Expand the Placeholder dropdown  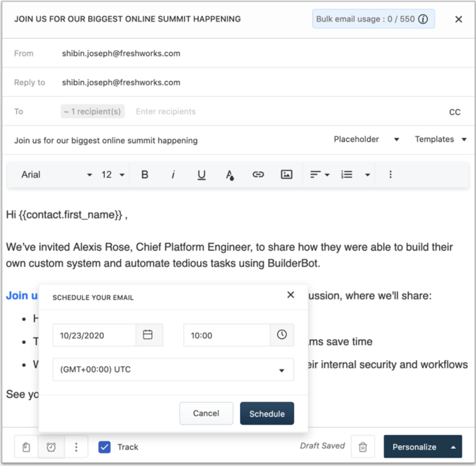366,140
